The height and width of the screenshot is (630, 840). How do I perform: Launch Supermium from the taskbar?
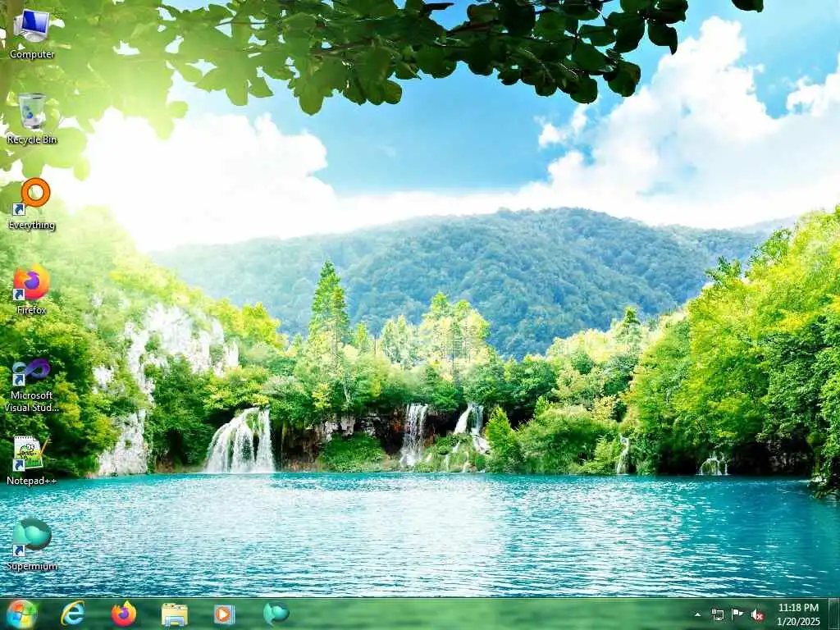[x=276, y=614]
